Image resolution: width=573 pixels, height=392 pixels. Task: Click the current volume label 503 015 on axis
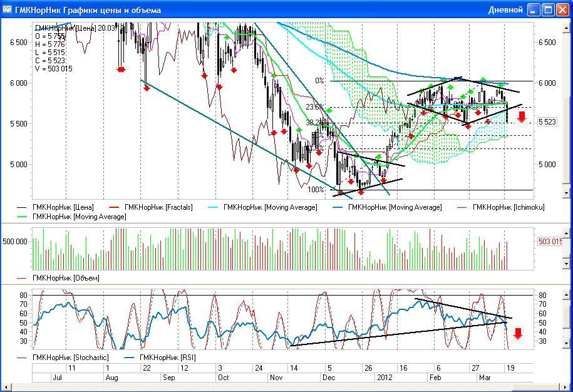coord(550,242)
